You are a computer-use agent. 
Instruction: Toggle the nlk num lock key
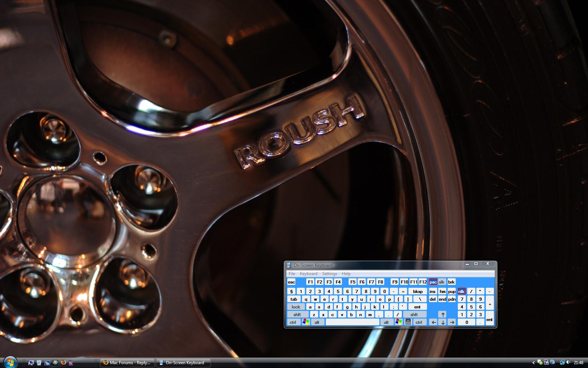point(462,291)
